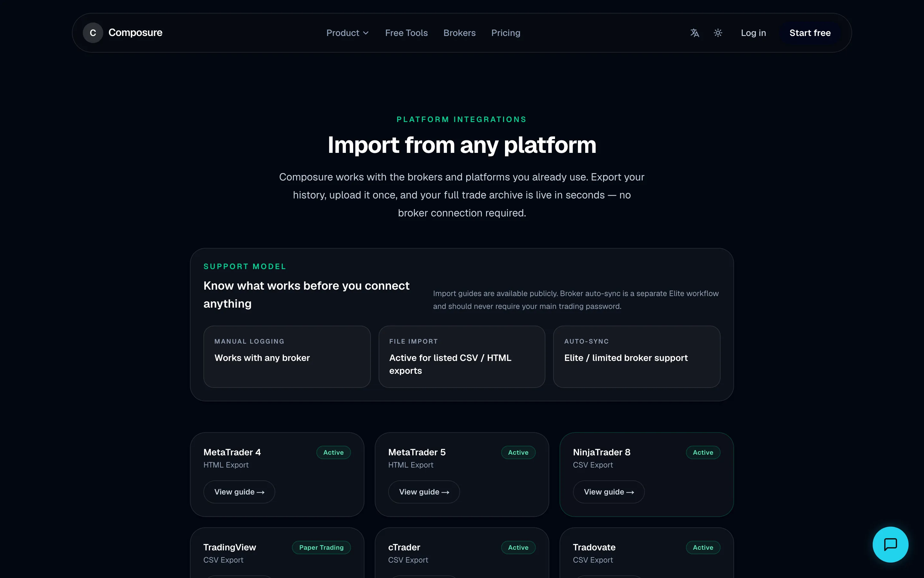Screen dimensions: 924x578
Task: Click the 'Import from any platform' heading
Action: pos(462,145)
